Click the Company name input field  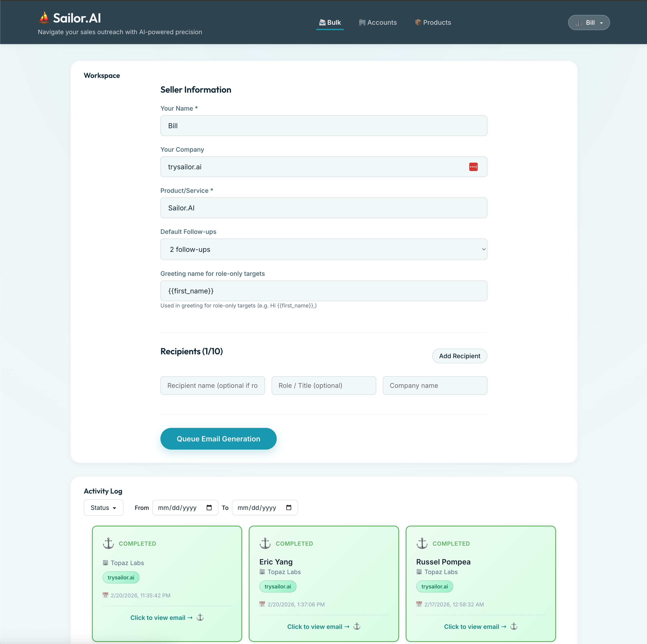pyautogui.click(x=434, y=385)
